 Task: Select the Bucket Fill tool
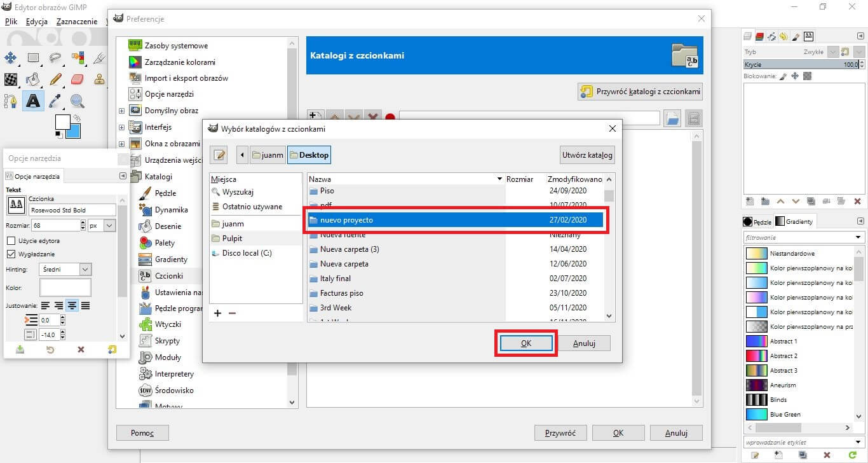[33, 79]
